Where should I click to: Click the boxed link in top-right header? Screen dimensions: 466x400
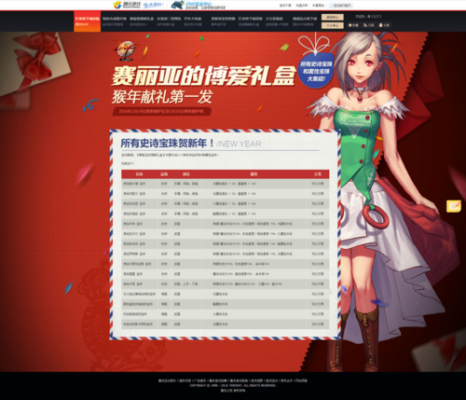pyautogui.click(x=340, y=5)
